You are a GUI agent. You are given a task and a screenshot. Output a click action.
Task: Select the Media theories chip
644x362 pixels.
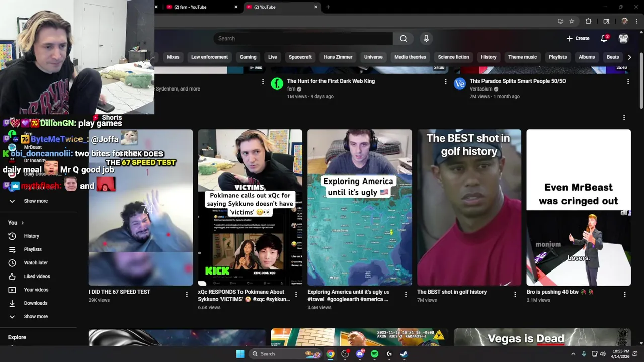(x=410, y=57)
